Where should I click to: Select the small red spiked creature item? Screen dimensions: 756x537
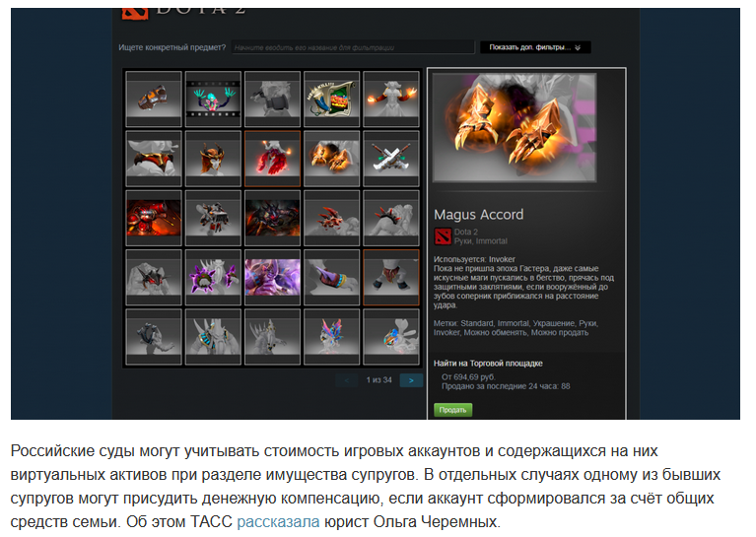point(332,218)
